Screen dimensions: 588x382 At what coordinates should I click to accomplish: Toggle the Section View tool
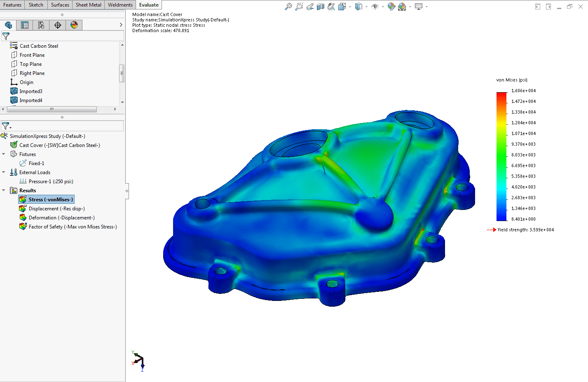[321, 7]
